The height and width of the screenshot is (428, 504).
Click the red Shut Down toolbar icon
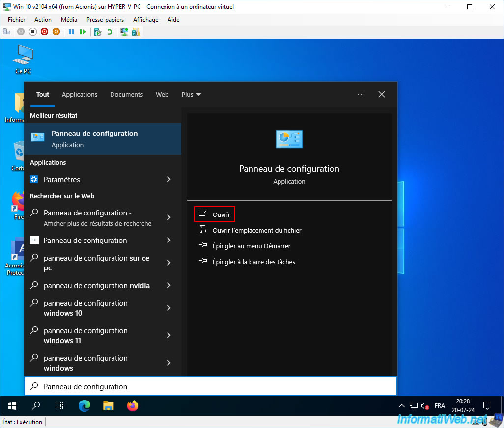44,32
